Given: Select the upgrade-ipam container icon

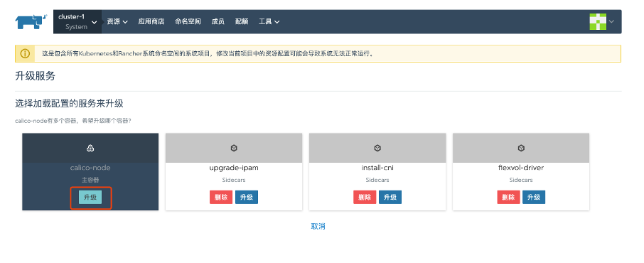Looking at the screenshot, I should [x=234, y=148].
